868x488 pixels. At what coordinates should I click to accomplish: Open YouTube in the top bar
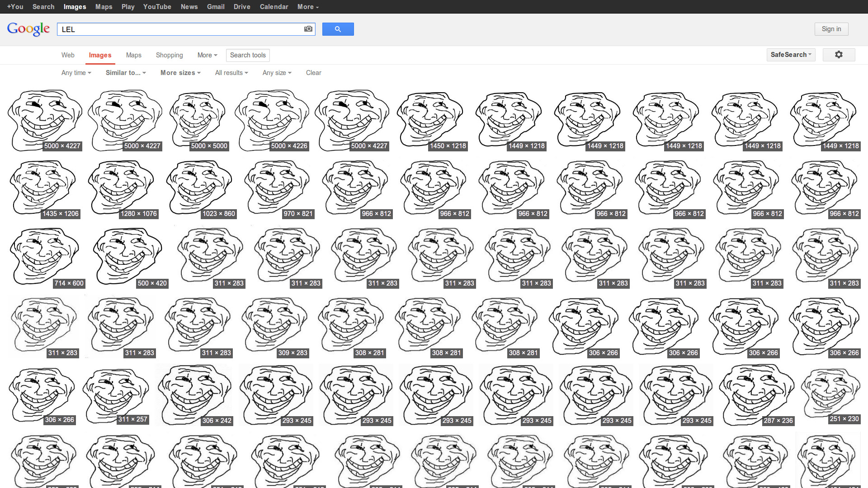tap(157, 7)
